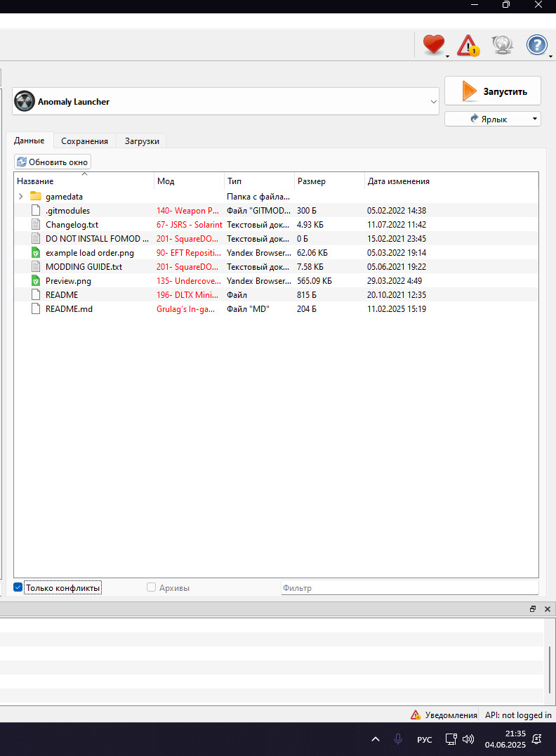Click the log panel vertical scrollbar
The image size is (556, 756).
[x=549, y=670]
